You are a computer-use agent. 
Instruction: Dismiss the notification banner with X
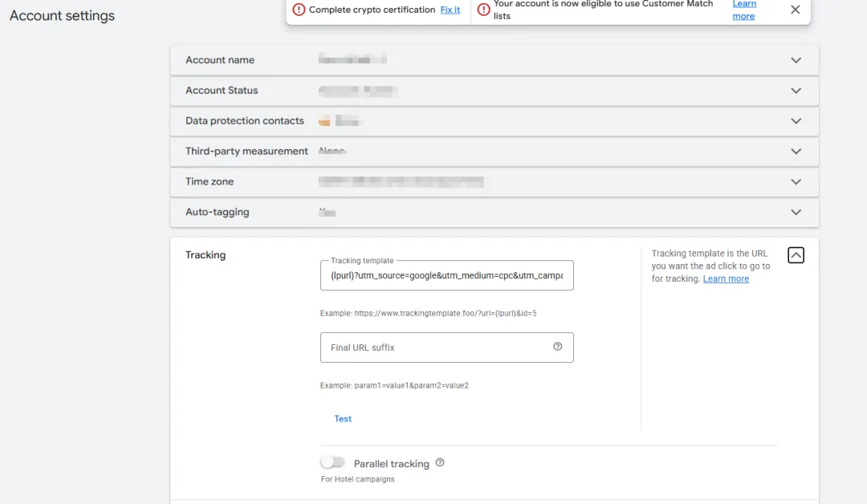[x=795, y=10]
